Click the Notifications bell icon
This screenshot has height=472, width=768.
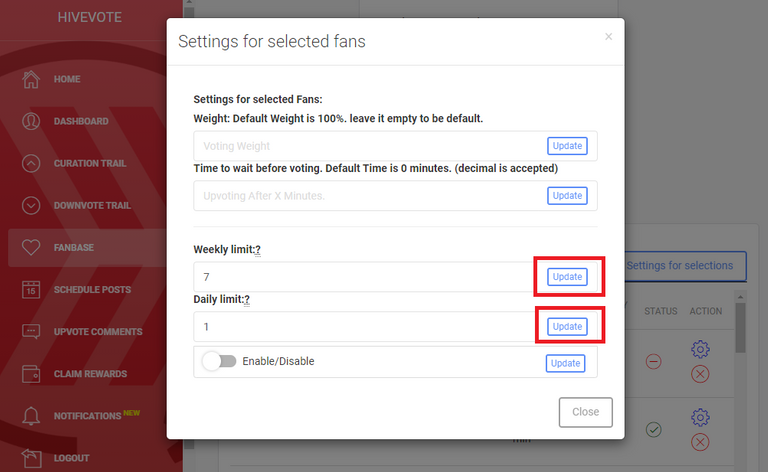click(x=31, y=416)
